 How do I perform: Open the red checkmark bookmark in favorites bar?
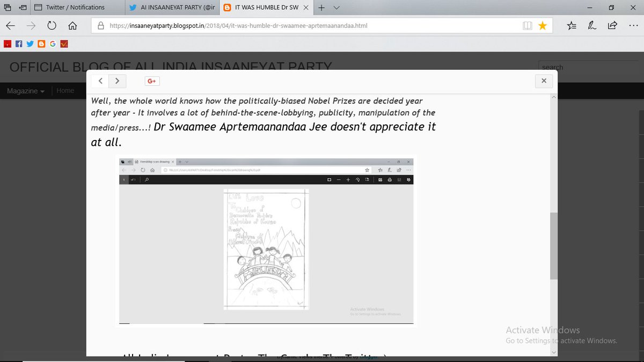pos(64,44)
